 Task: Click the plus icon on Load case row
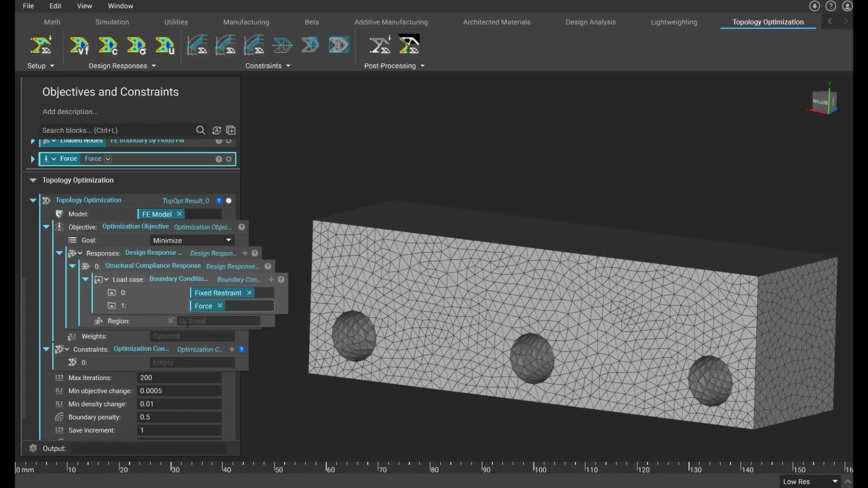click(x=271, y=279)
